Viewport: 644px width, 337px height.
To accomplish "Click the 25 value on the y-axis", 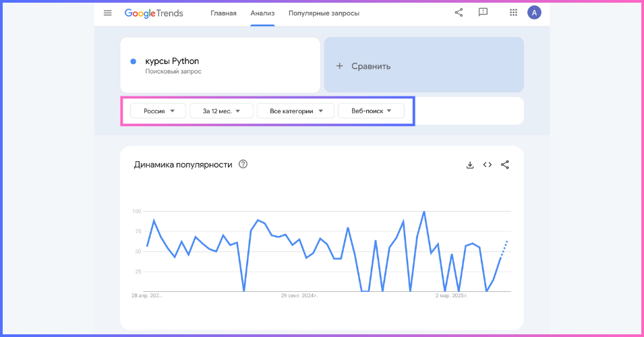I will 138,272.
